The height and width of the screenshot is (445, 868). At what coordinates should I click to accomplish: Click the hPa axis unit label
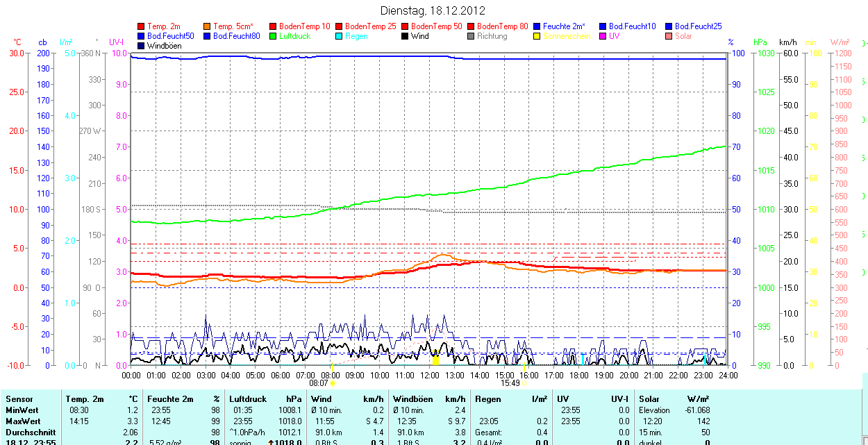point(760,42)
